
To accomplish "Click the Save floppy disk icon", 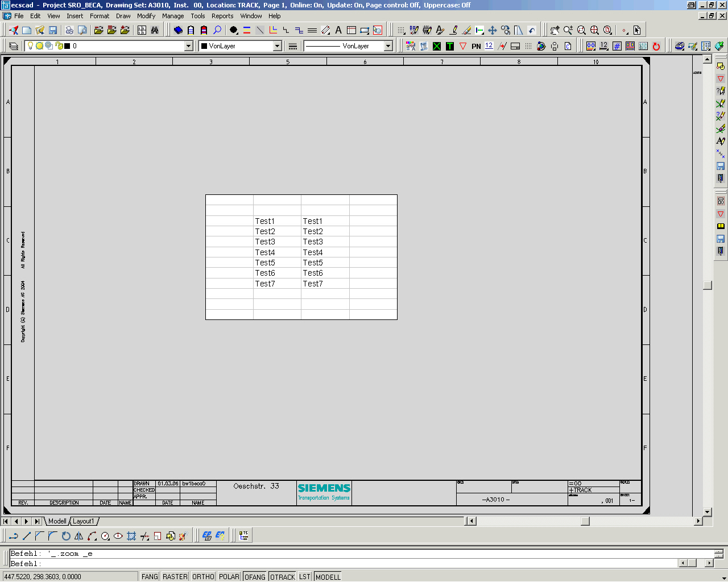I will (53, 30).
